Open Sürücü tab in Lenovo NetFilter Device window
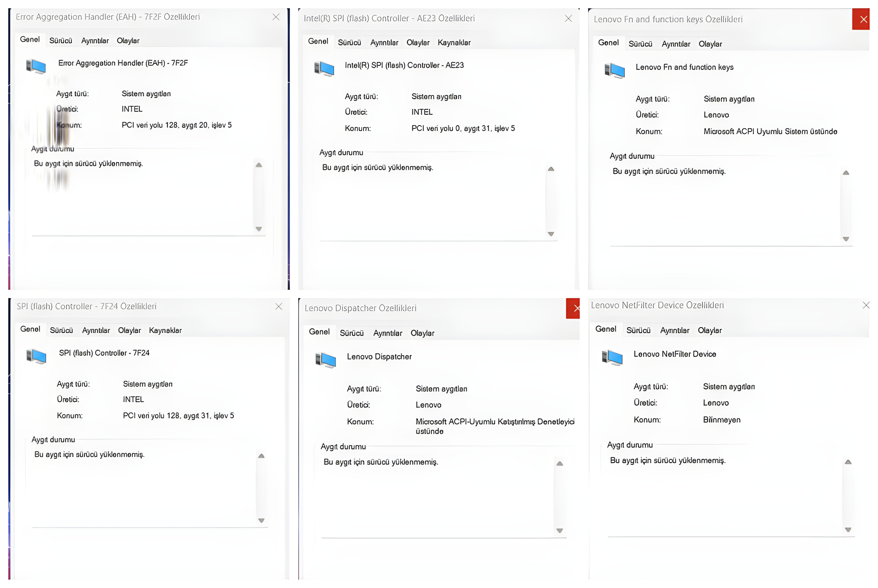The height and width of the screenshot is (588, 878). pos(638,330)
